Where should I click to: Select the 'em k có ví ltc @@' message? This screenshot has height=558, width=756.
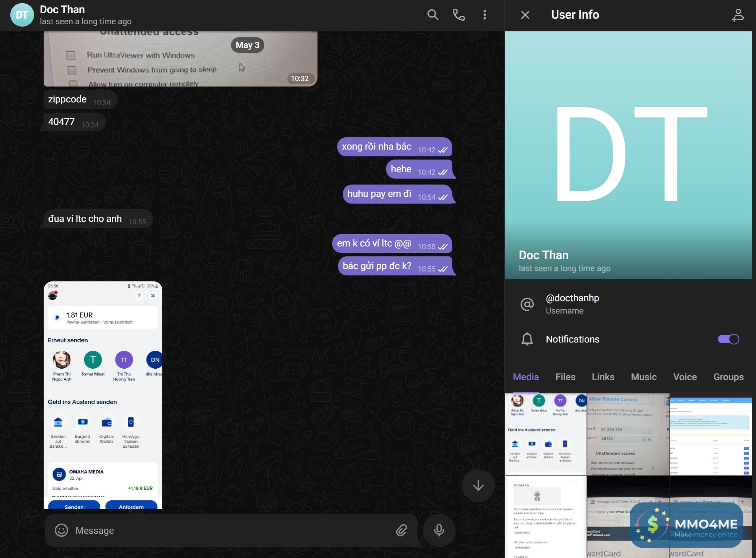click(392, 244)
